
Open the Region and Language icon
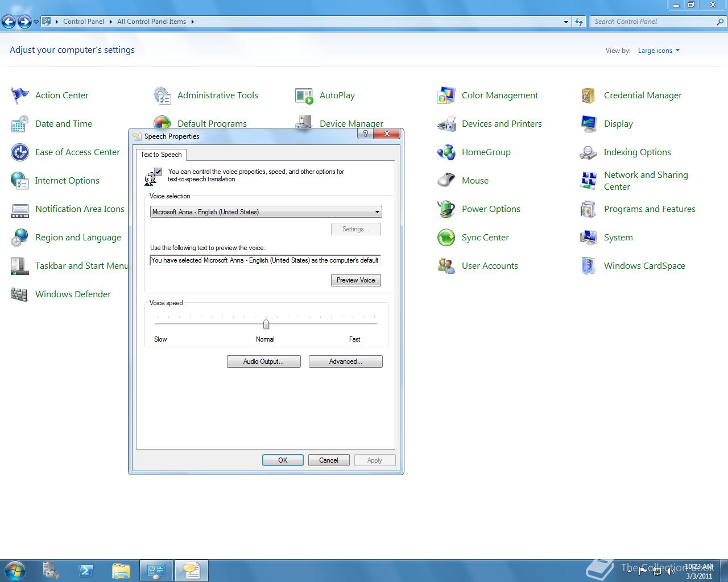tap(20, 238)
